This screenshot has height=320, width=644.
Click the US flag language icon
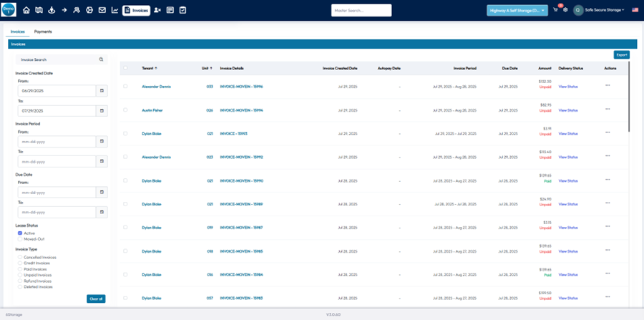click(635, 10)
